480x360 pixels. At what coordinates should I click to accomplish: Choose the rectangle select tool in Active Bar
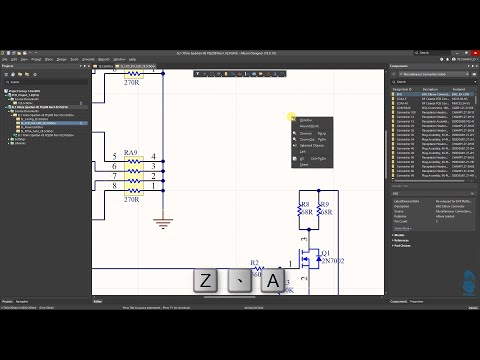click(x=212, y=74)
